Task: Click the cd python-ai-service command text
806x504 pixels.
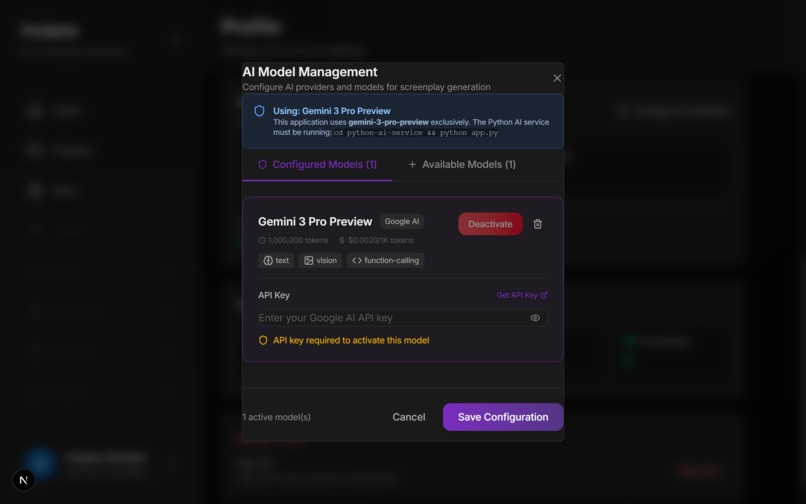Action: (416, 133)
